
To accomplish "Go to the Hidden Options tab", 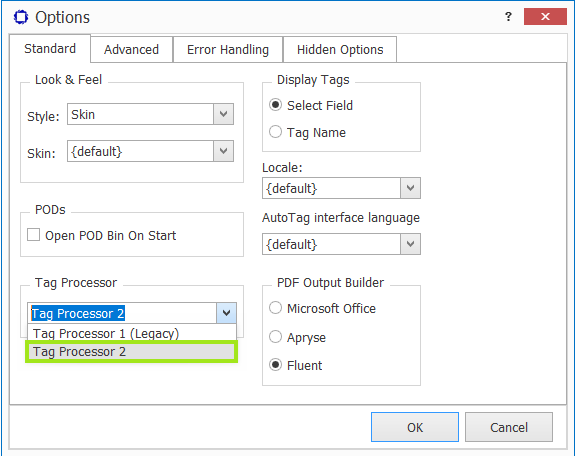I will [x=340, y=50].
